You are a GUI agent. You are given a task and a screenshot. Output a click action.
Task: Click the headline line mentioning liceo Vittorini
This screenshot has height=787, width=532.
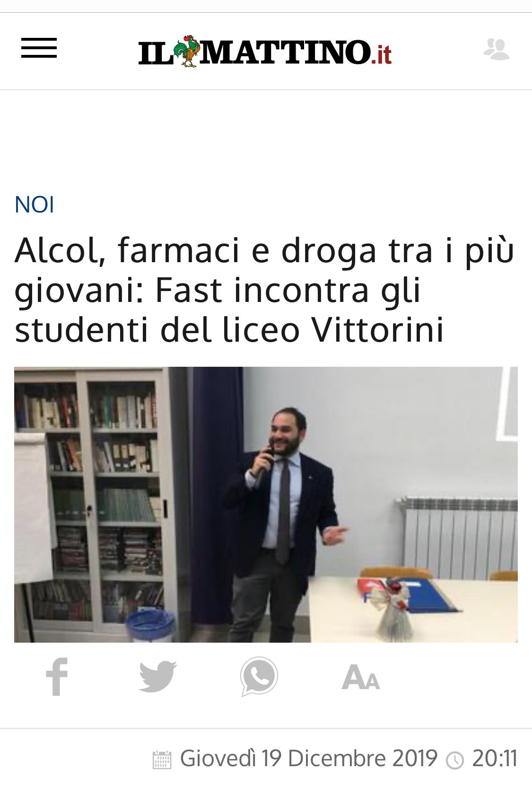pos(229,329)
